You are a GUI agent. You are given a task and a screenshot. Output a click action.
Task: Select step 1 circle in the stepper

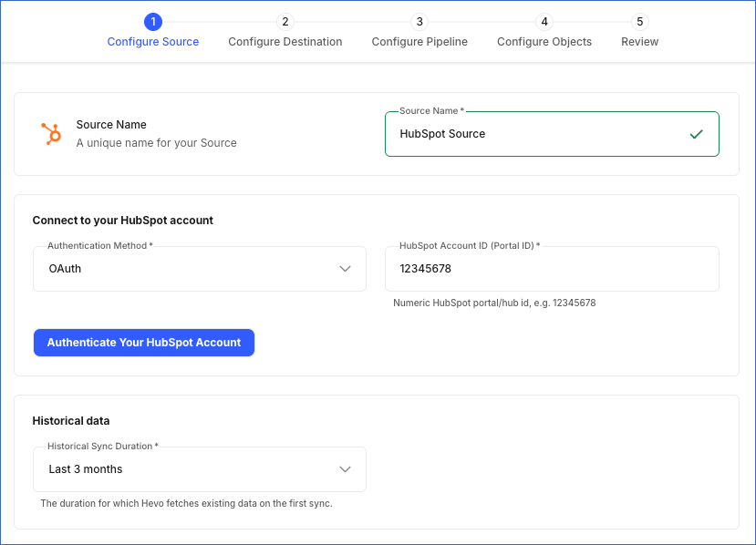153,22
